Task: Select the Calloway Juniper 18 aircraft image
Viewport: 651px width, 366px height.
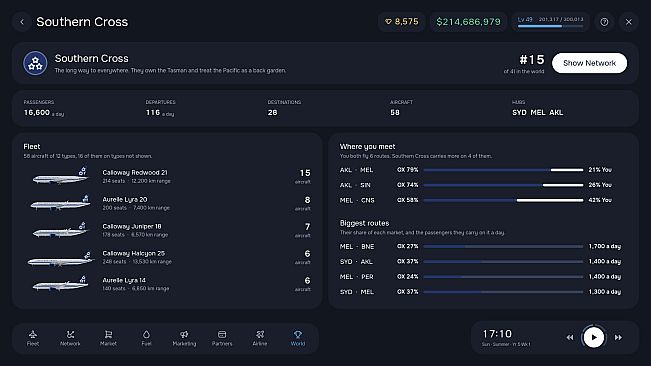Action: coord(60,230)
